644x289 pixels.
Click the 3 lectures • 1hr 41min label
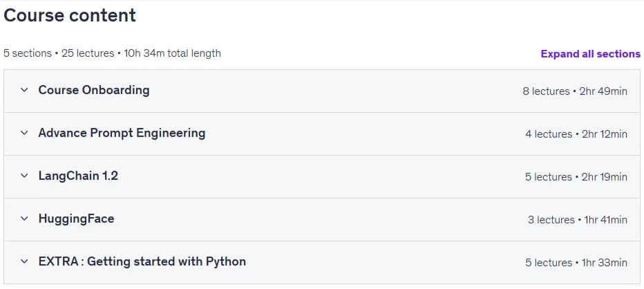click(x=578, y=220)
